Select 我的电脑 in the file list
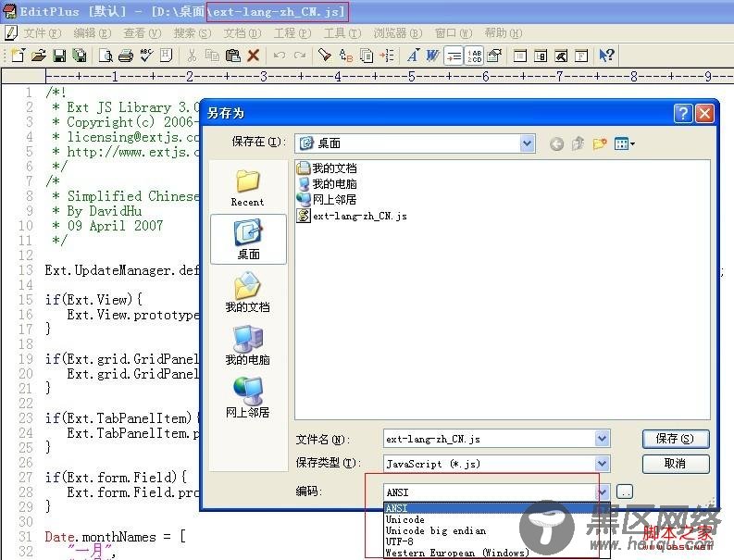 click(x=328, y=183)
